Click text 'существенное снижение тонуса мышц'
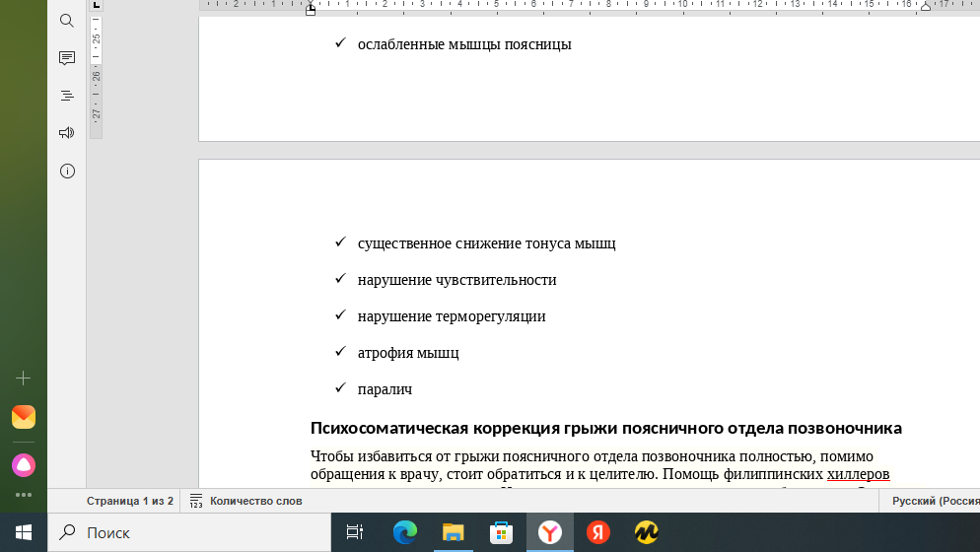This screenshot has width=980, height=552. coord(486,243)
